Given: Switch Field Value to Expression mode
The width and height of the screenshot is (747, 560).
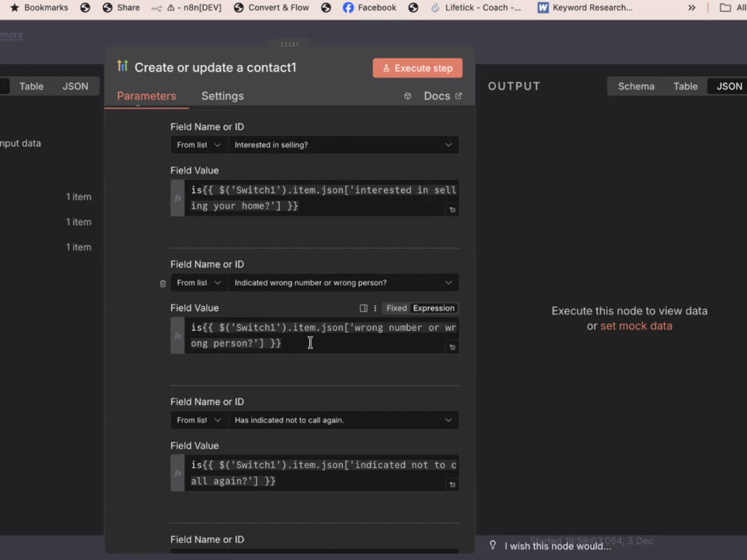Looking at the screenshot, I should [x=433, y=308].
